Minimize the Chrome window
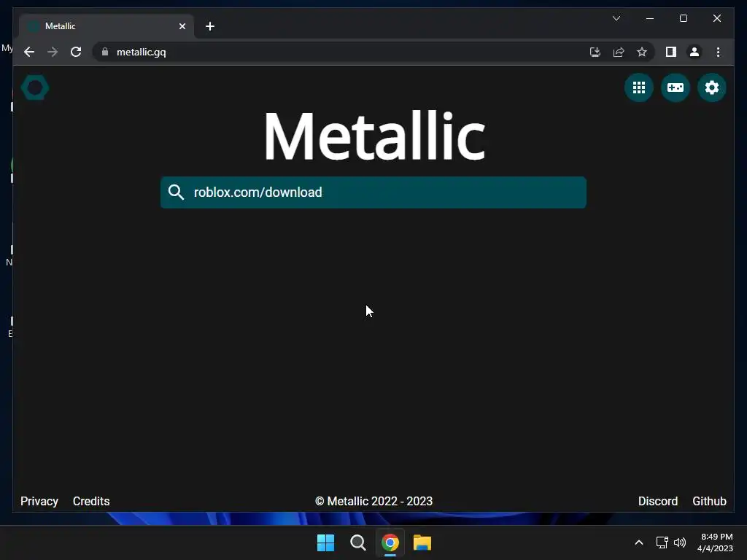 (x=650, y=18)
